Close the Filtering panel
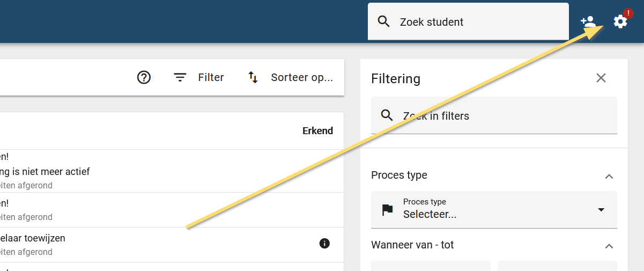The height and width of the screenshot is (271, 644). pyautogui.click(x=601, y=78)
